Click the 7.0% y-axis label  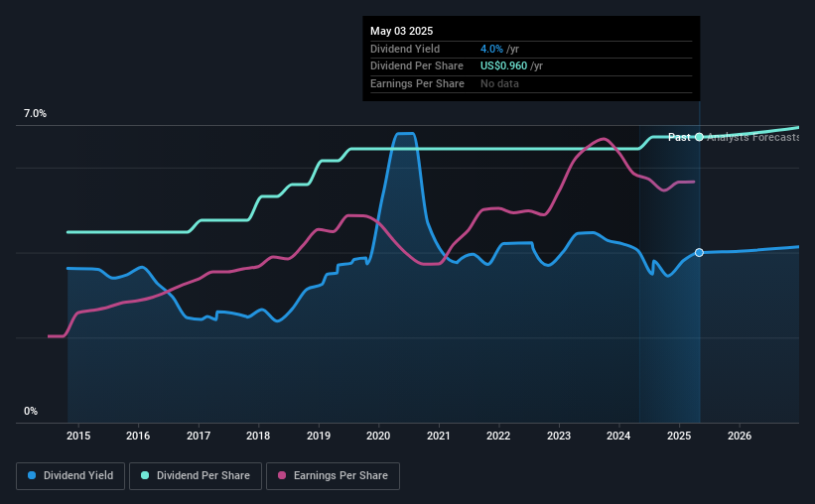[x=35, y=114]
